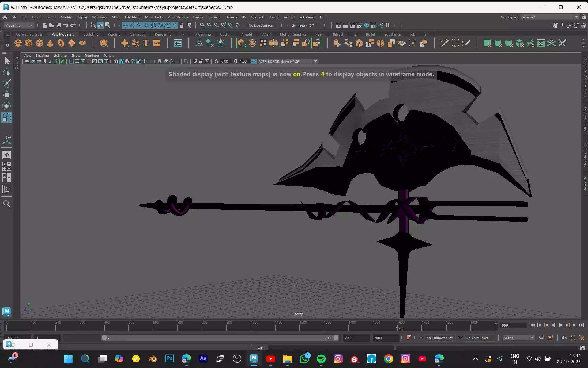Viewport: 588px width, 368px height.
Task: Click the Polygon Type text tool icon
Action: pyautogui.click(x=146, y=43)
